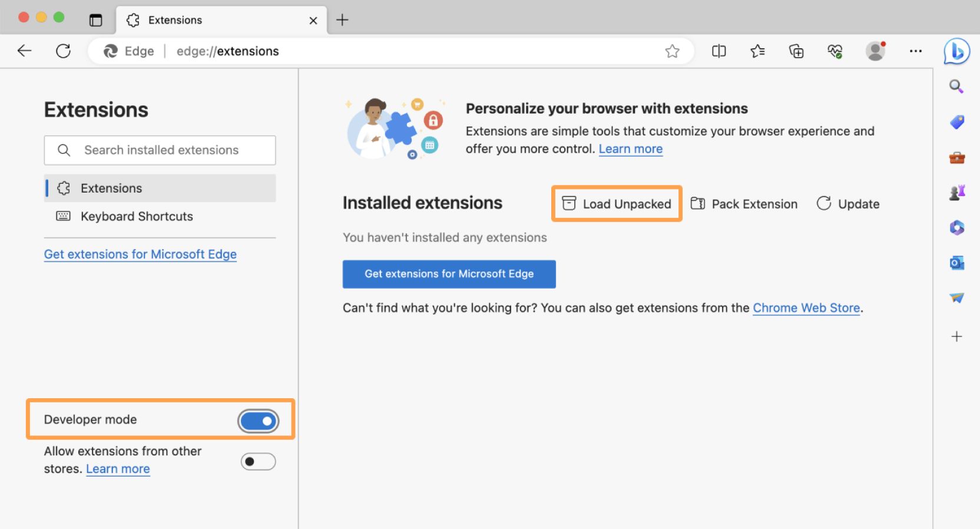The height and width of the screenshot is (529, 980).
Task: Select the Extensions browser tab
Action: [221, 20]
